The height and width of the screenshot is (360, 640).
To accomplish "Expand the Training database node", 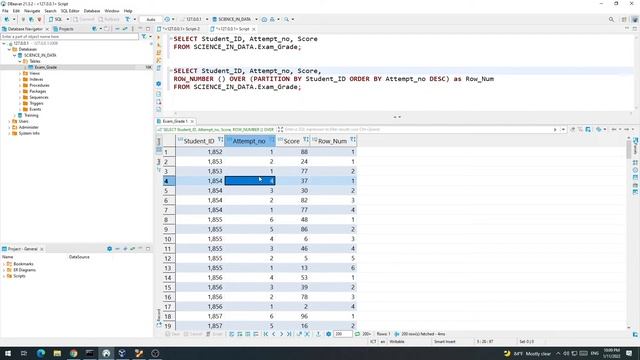I will [x=15, y=115].
